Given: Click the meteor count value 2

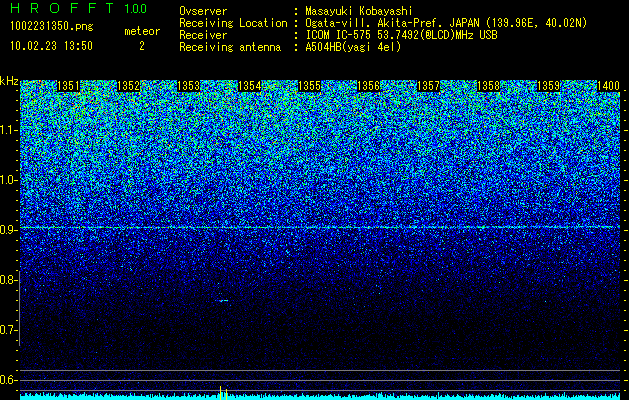Looking at the screenshot, I should pyautogui.click(x=142, y=46).
